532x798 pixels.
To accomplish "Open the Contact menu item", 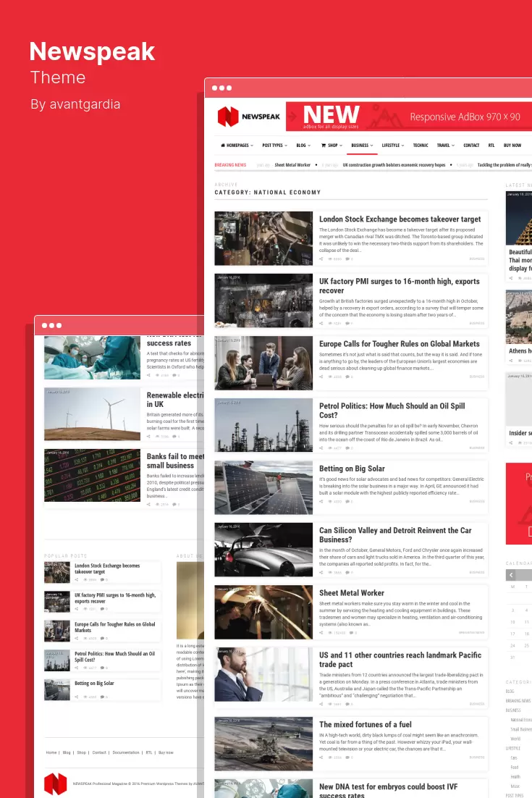I will click(471, 146).
